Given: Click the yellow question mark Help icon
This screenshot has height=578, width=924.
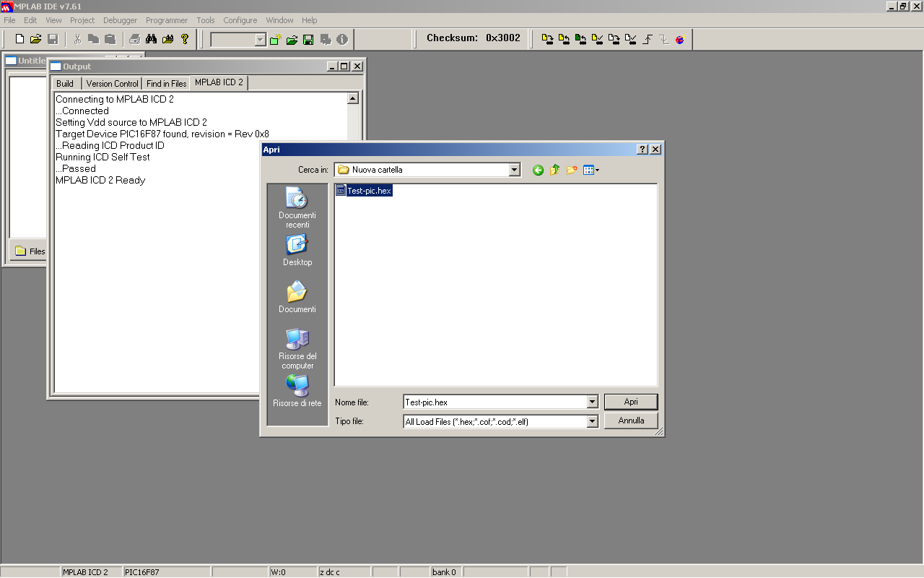Looking at the screenshot, I should [x=185, y=39].
